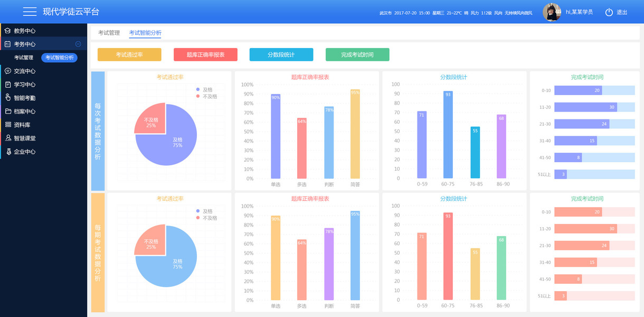Toggle 不及格 legend in bottom pie chart

(206, 218)
